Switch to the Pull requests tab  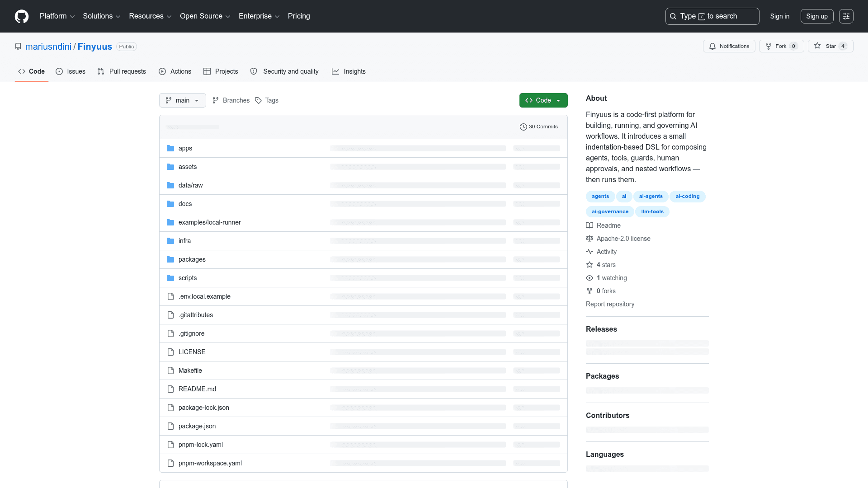pyautogui.click(x=122, y=71)
